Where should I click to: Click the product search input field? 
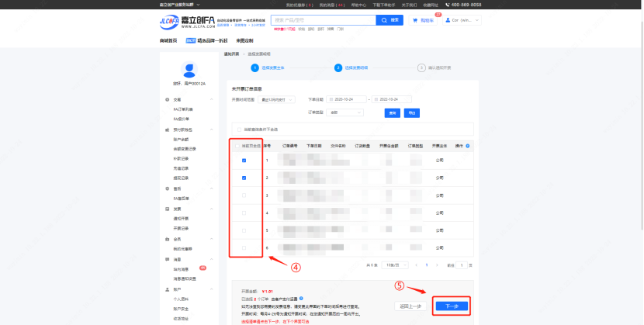pos(341,20)
